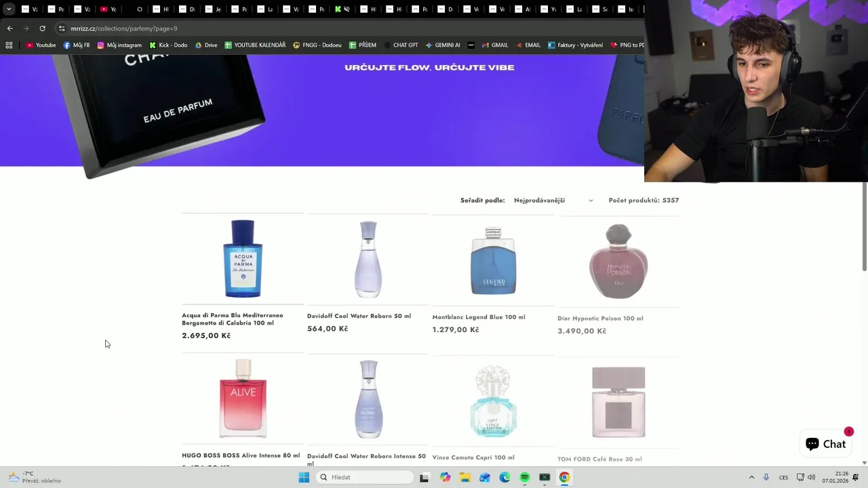
Task: Open the Můj instagram bookmark
Action: point(119,45)
